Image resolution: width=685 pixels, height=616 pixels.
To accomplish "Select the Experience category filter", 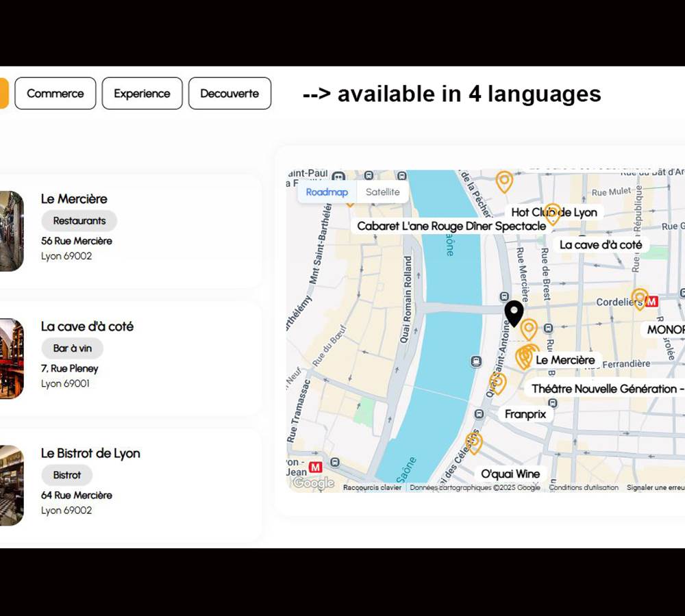I will [142, 94].
